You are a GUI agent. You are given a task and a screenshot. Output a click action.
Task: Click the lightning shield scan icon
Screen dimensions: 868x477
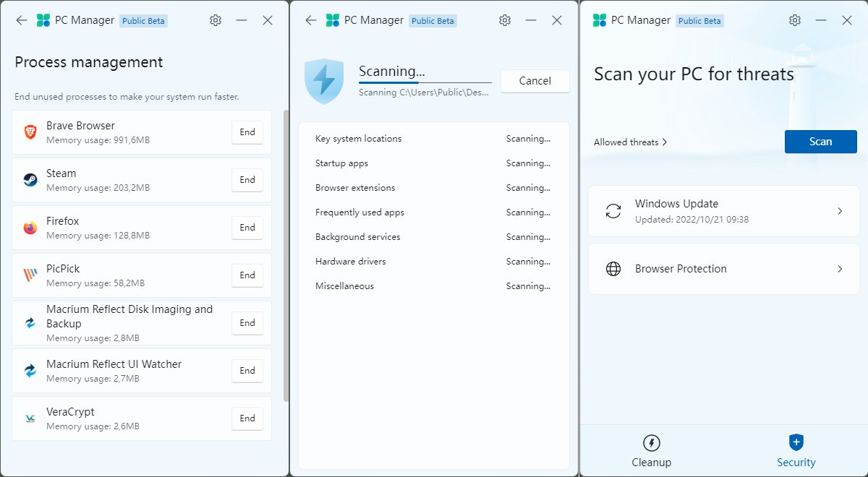click(x=324, y=81)
